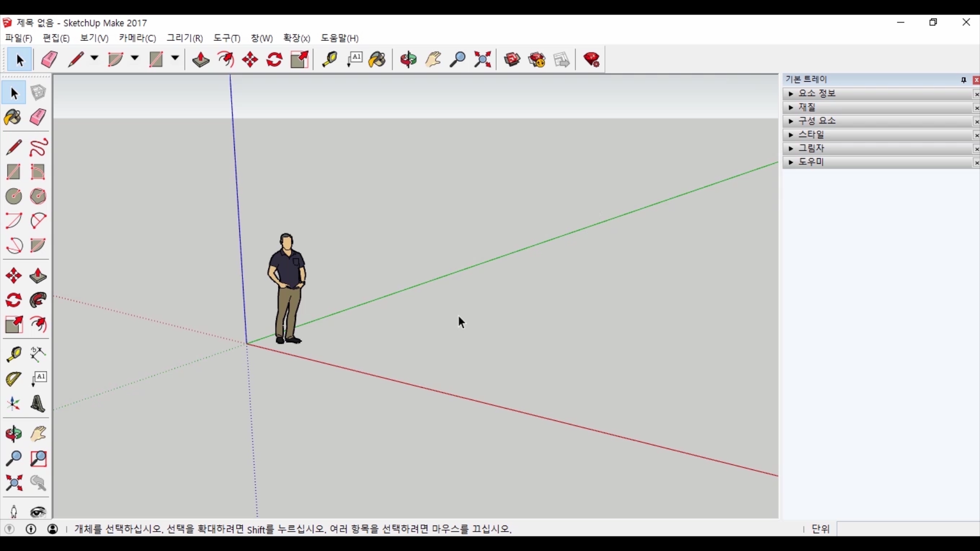Open the 카메라(C) menu
Viewport: 980px width, 551px height.
point(137,38)
